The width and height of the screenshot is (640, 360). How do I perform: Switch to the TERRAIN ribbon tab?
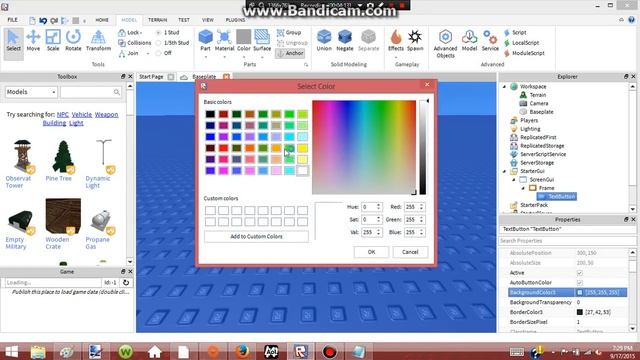[x=157, y=20]
